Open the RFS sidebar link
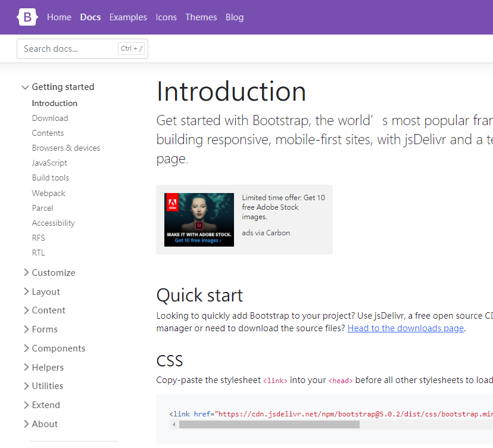The height and width of the screenshot is (448, 493). (x=38, y=238)
